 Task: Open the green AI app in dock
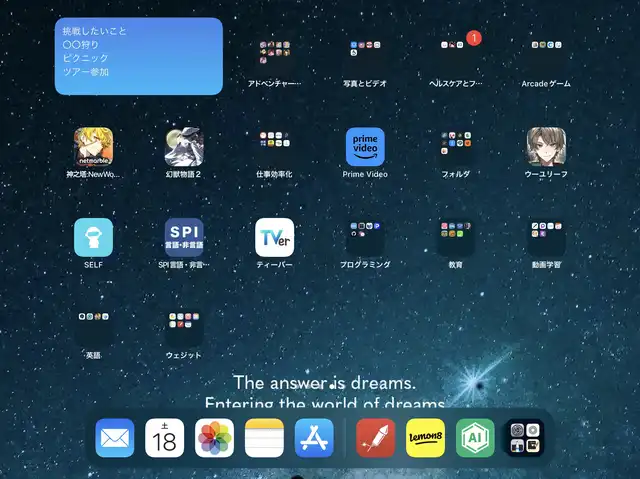[x=476, y=438]
